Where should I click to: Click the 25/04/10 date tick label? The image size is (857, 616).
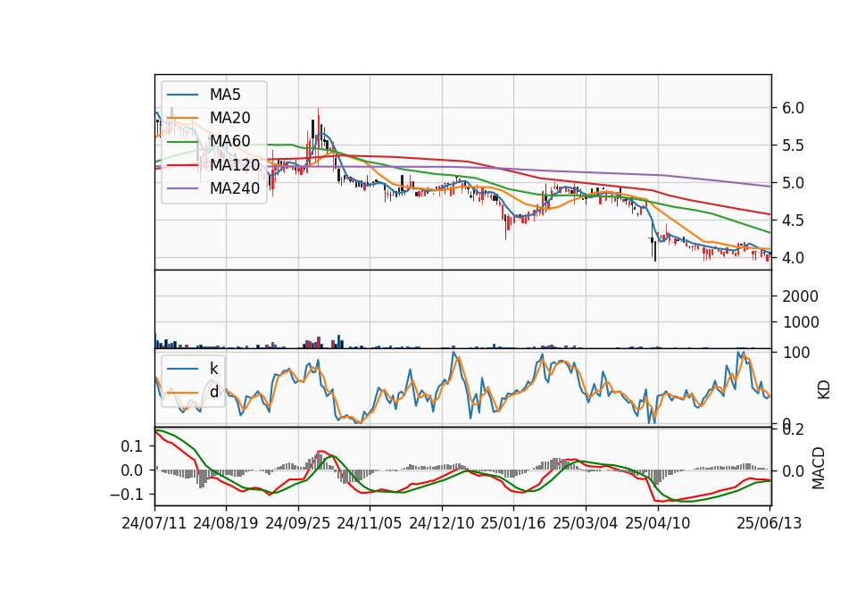(x=658, y=523)
